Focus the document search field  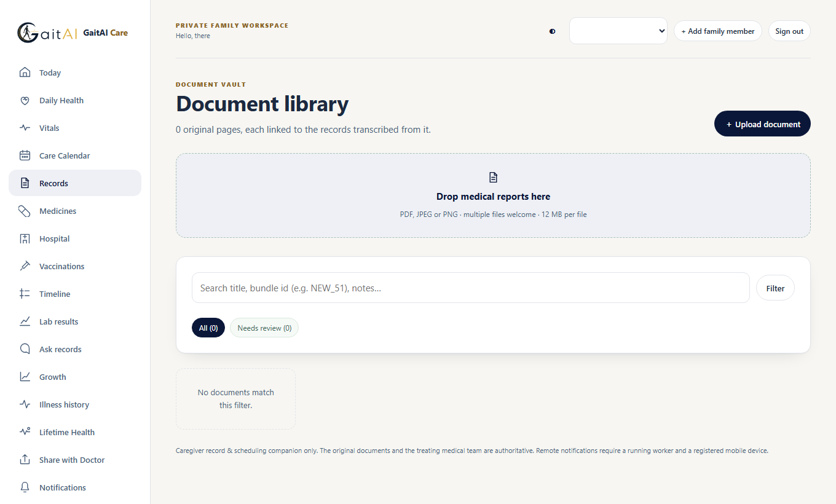click(x=471, y=288)
